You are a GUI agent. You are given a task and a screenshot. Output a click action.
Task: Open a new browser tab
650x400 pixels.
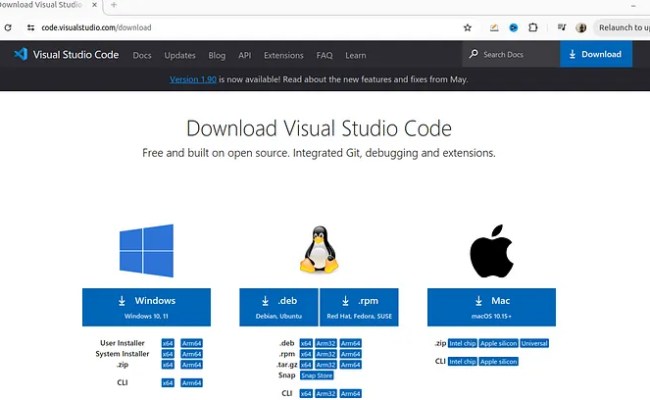pyautogui.click(x=114, y=5)
